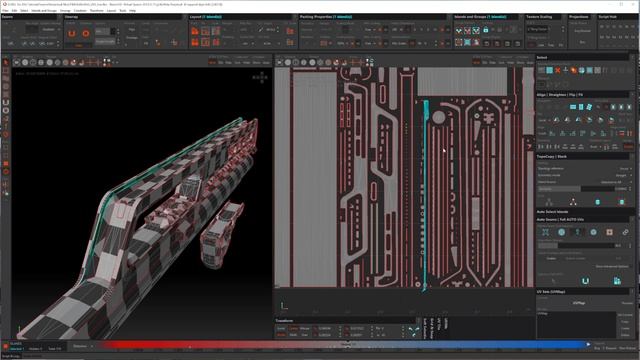
Task: Click the red X icon in Select panel
Action: tap(558, 71)
